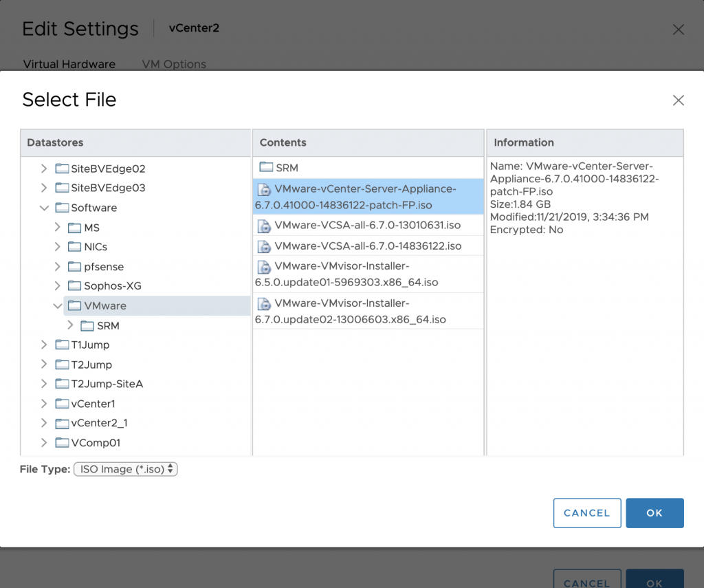The width and height of the screenshot is (704, 588).
Task: Expand the T2Jump-SiteA datastore
Action: coord(43,384)
